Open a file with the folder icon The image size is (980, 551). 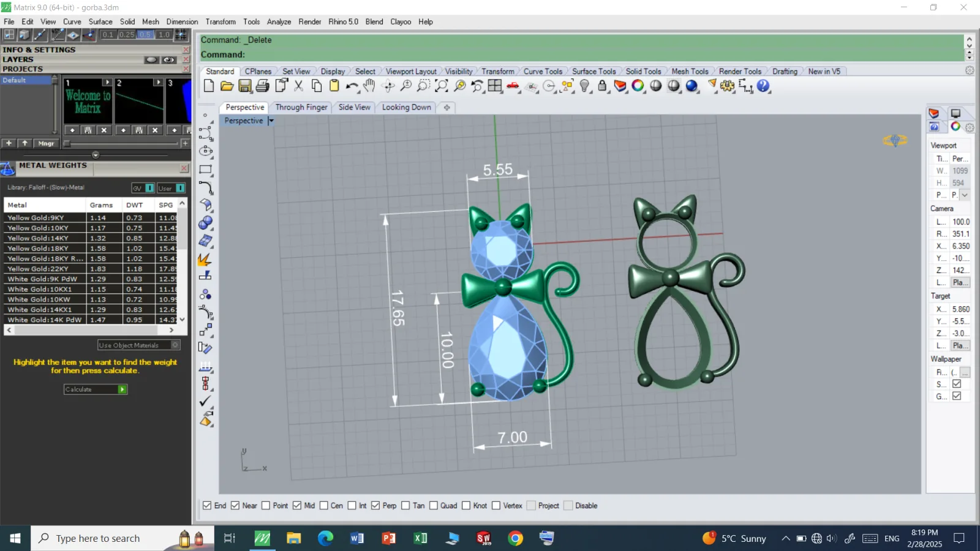click(x=227, y=86)
